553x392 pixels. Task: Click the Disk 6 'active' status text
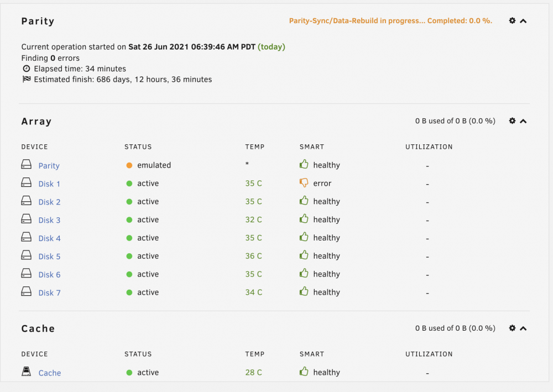pos(148,274)
